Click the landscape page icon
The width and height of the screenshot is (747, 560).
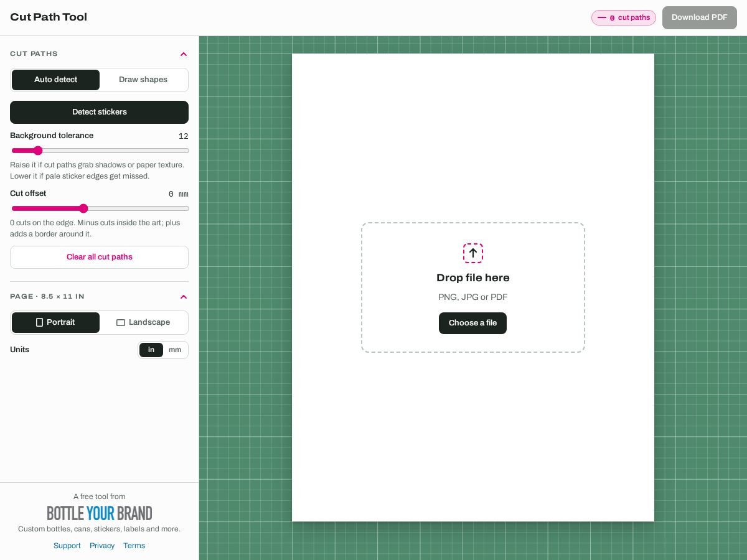121,322
